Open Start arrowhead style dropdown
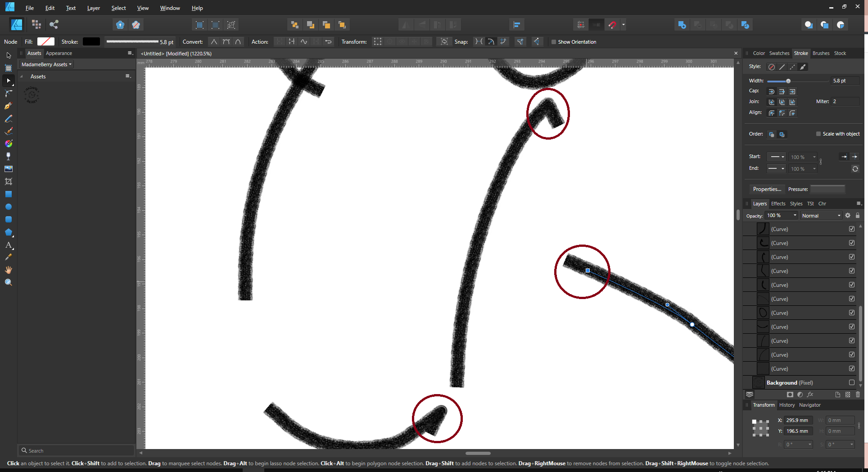The image size is (868, 472). 776,157
